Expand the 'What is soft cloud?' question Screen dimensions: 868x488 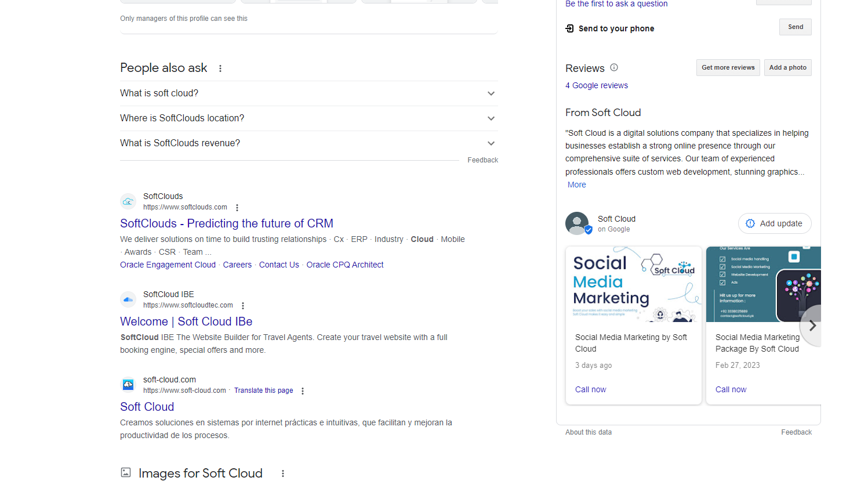(x=308, y=93)
